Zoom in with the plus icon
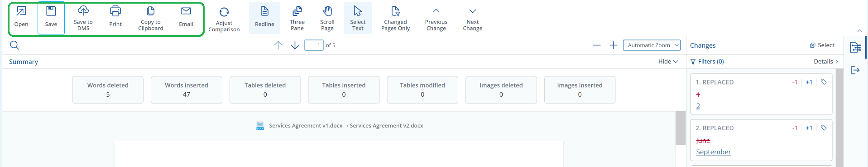Viewport: 868px width, 167px height. [x=614, y=45]
